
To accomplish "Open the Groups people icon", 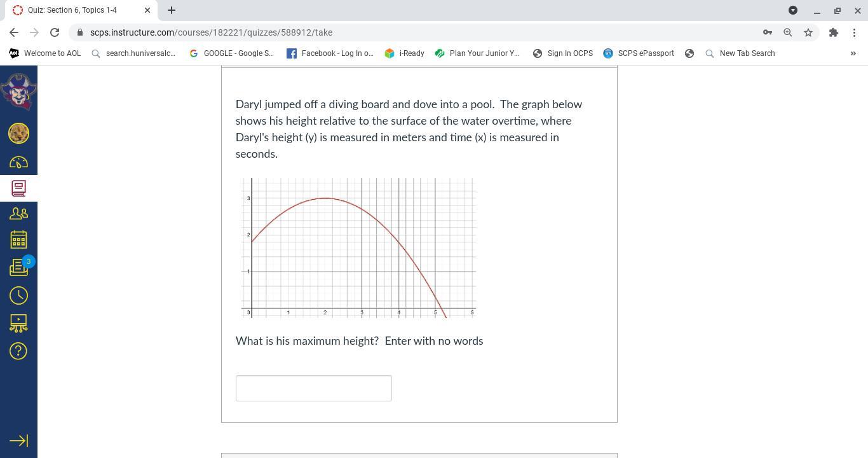I will click(x=18, y=214).
